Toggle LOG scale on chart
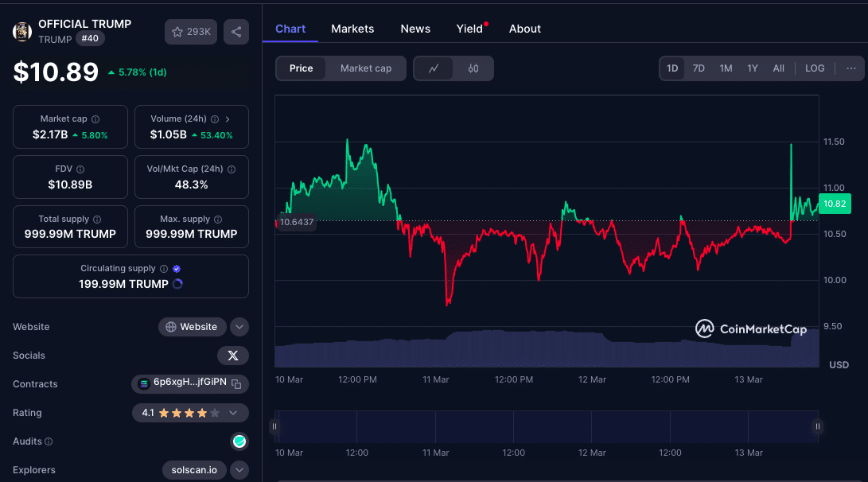Screen dimensions: 868x482 pos(815,68)
